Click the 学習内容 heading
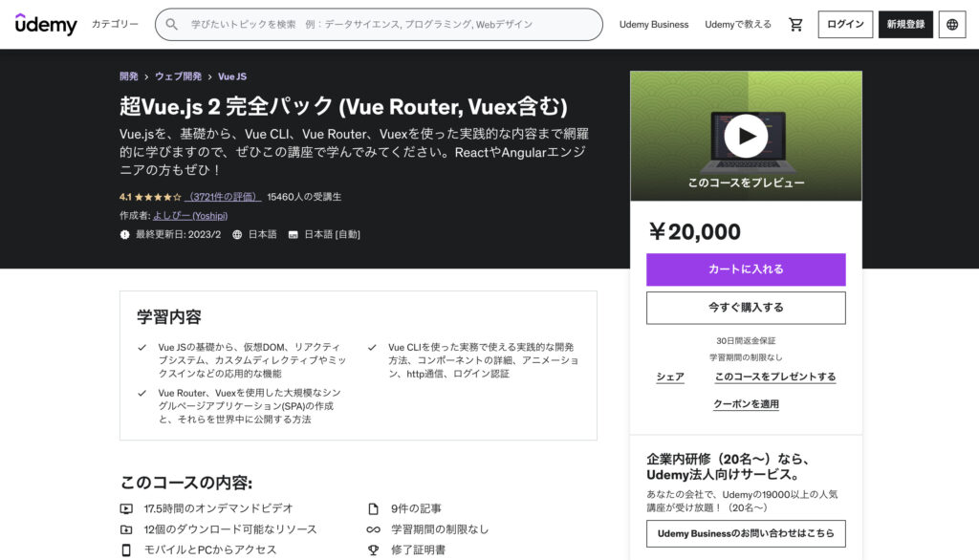The width and height of the screenshot is (979, 560). click(x=169, y=317)
